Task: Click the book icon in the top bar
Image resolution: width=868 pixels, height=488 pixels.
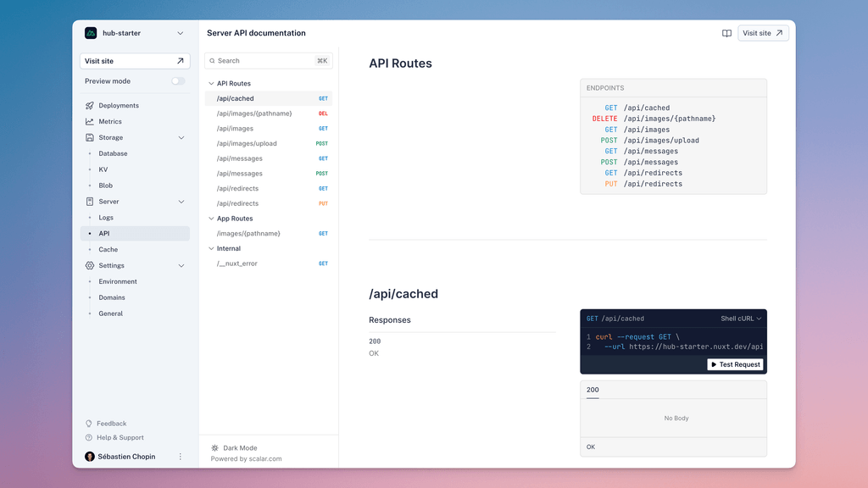Action: point(726,32)
